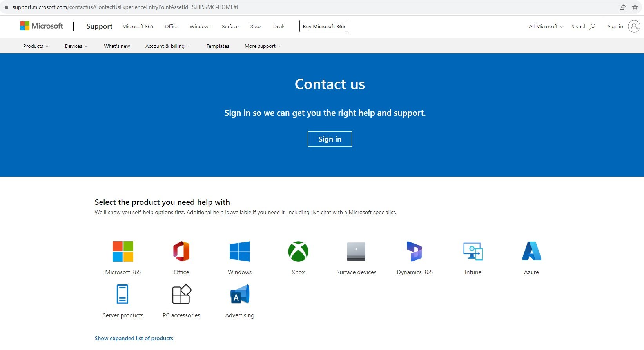Click the Sign in button on banner
This screenshot has width=644, height=350.
(x=330, y=139)
